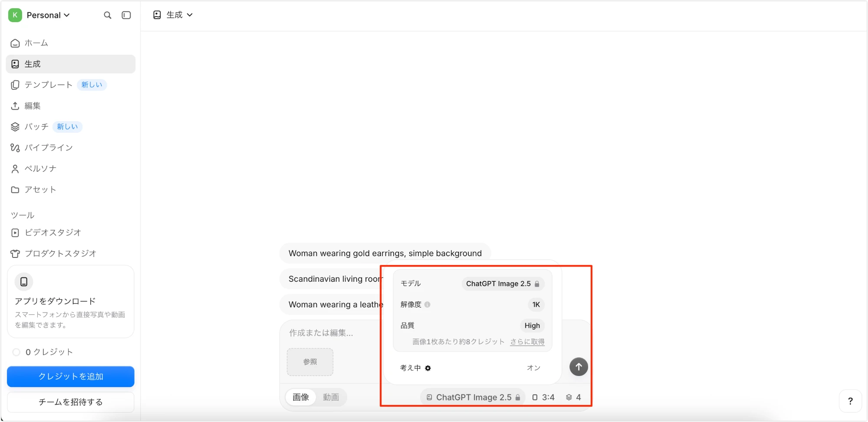Click the 参照 reference upload box
Image resolution: width=868 pixels, height=422 pixels.
[310, 362]
